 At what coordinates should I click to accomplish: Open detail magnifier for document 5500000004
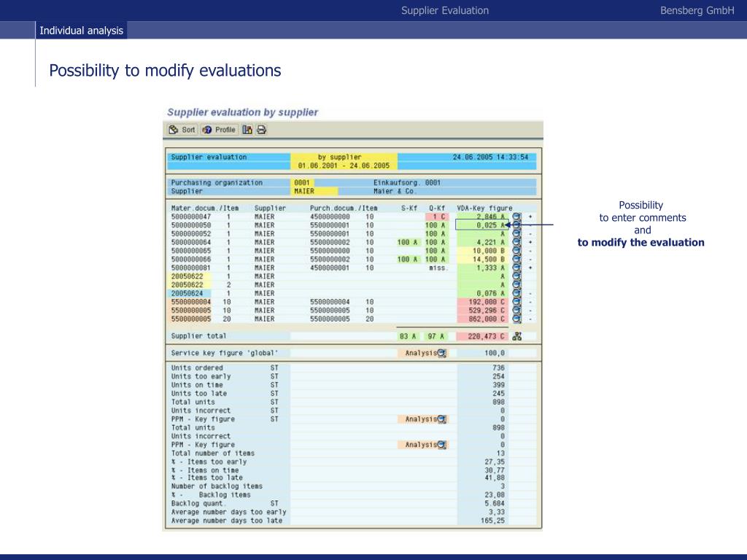517,303
